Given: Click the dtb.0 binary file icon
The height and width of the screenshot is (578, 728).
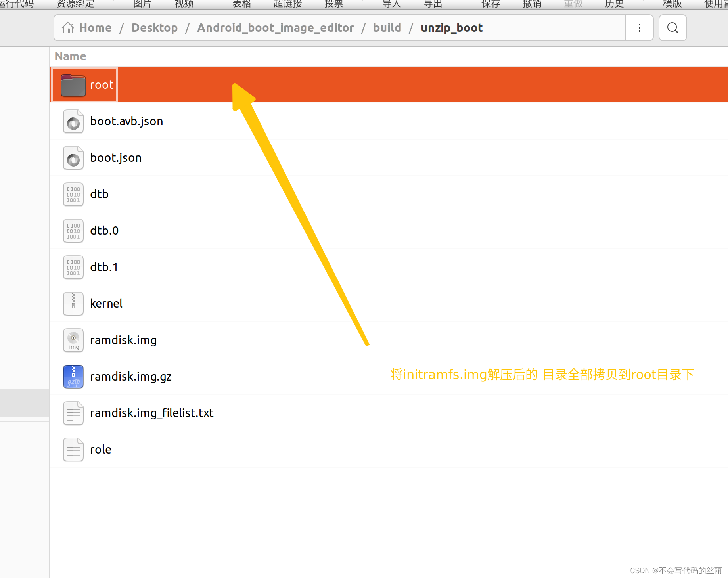Looking at the screenshot, I should pyautogui.click(x=73, y=231).
